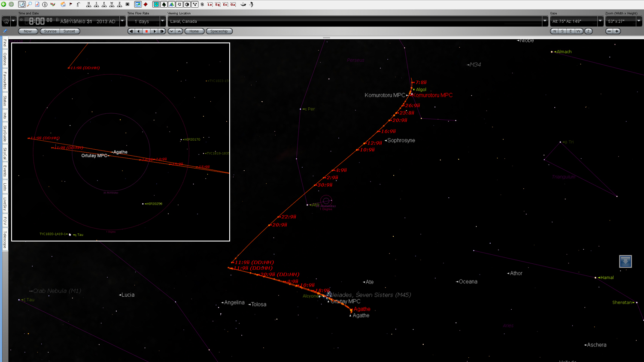Look east with the E horizon icon
The width and height of the screenshot is (644, 362).
104,4
